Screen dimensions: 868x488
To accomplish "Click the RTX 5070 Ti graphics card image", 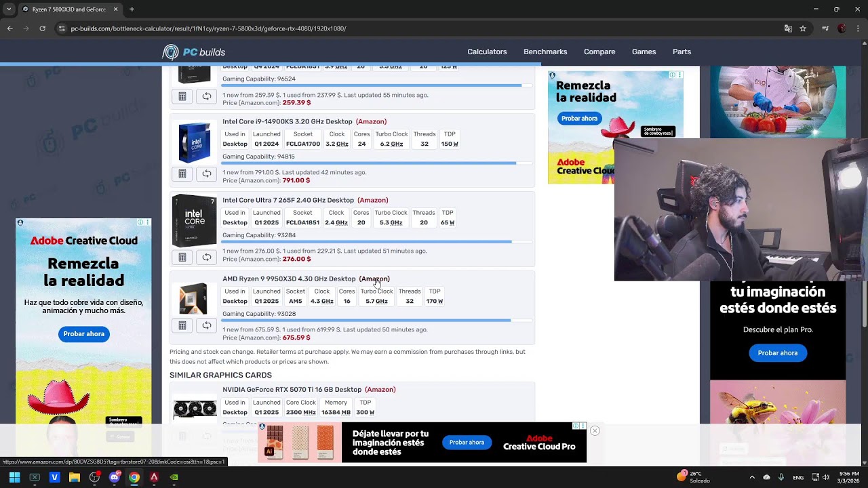I will point(194,409).
